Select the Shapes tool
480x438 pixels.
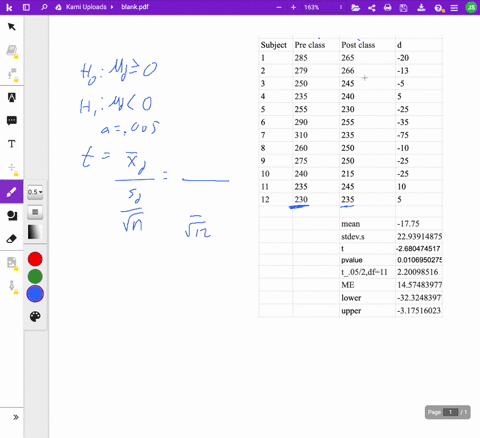(12, 216)
